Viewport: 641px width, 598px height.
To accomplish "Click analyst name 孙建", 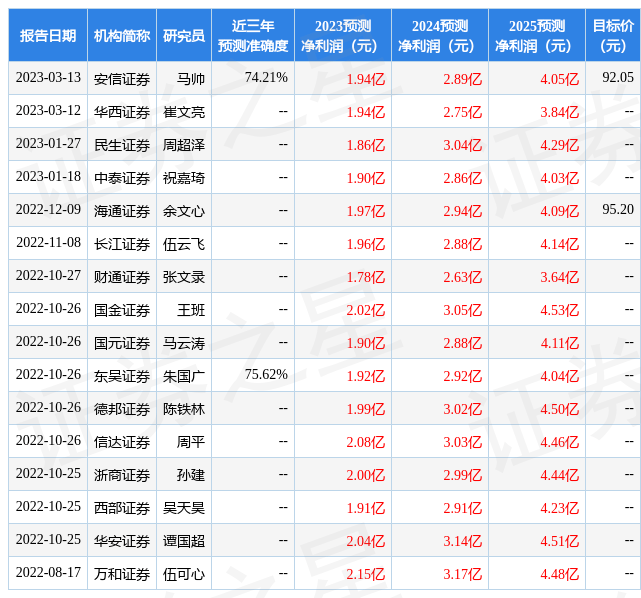I will pos(191,475).
